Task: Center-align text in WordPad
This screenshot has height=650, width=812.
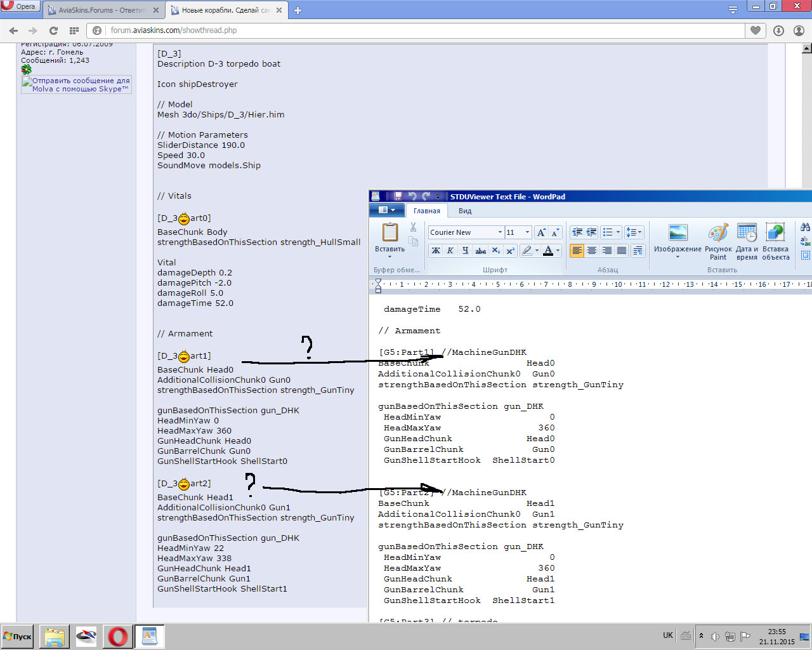Action: click(x=592, y=251)
